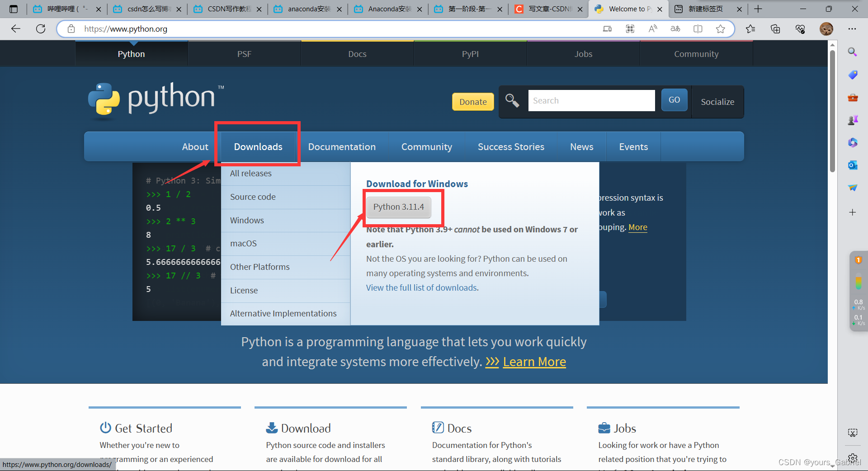
Task: Click the python.org search magnifier icon
Action: 512,100
